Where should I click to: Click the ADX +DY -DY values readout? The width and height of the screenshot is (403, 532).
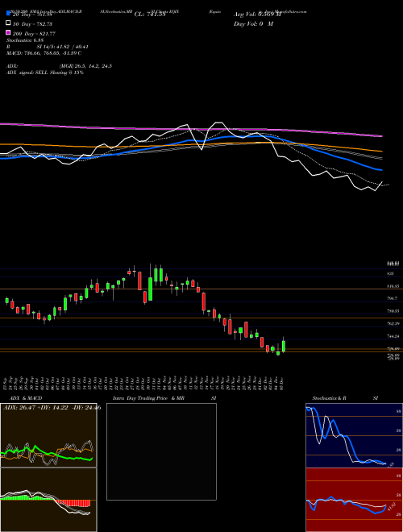[52, 407]
